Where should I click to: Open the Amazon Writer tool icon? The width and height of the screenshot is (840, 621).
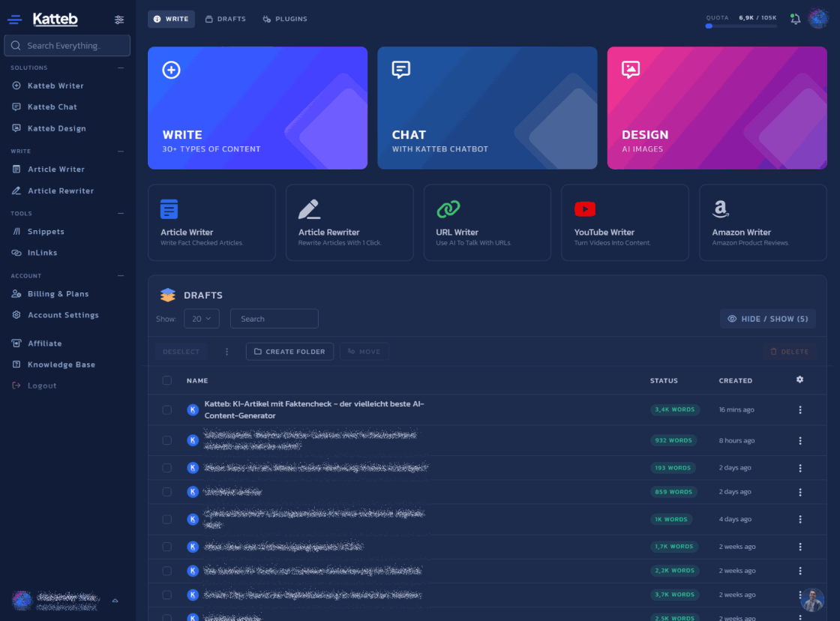pos(721,209)
